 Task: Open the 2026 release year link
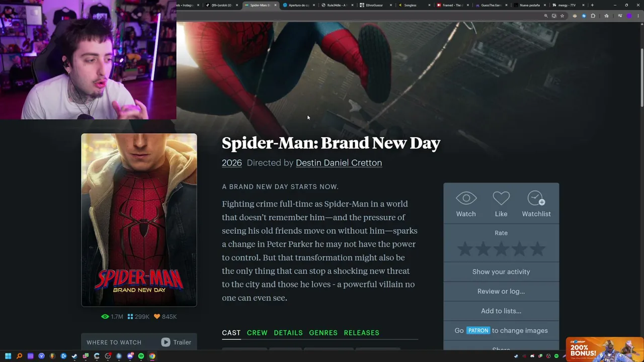point(232,162)
